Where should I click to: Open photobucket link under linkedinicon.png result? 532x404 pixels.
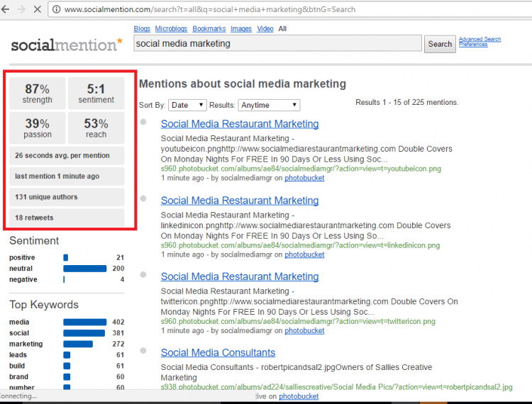[304, 254]
